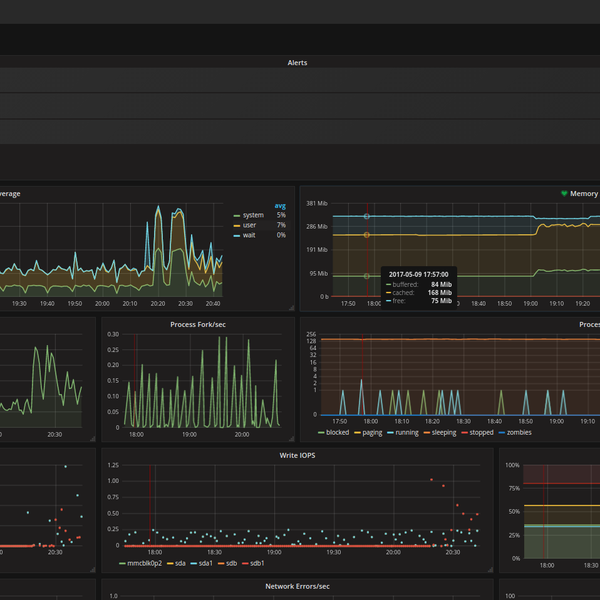
Task: Open the Memory panel title menu
Action: pos(584,193)
